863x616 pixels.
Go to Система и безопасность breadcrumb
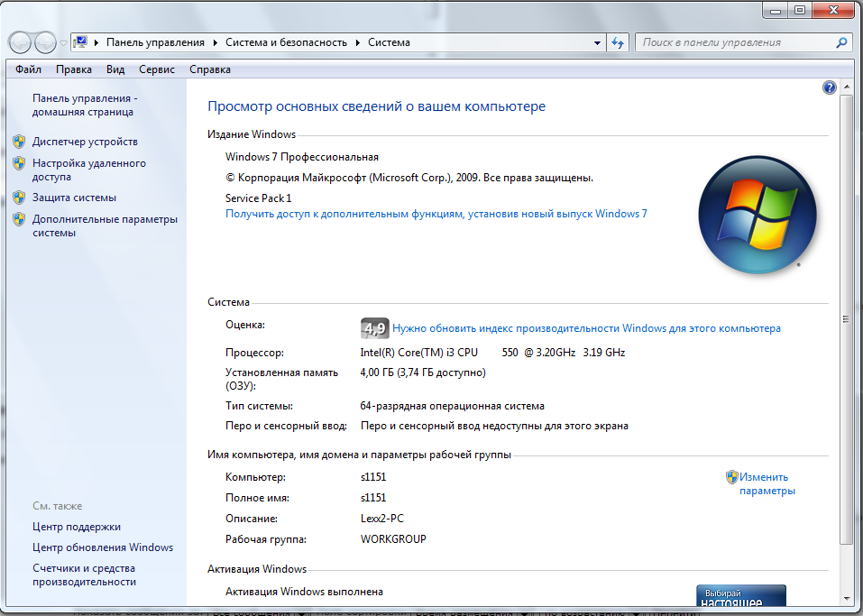pyautogui.click(x=286, y=42)
